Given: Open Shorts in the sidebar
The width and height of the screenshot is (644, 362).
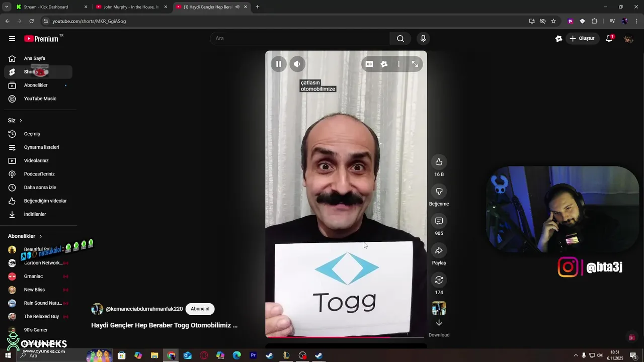Looking at the screenshot, I should pyautogui.click(x=38, y=72).
